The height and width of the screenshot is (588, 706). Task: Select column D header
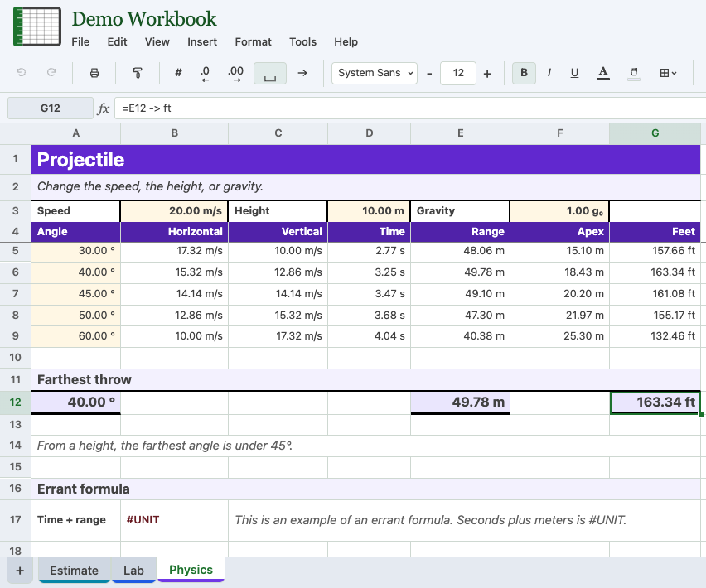370,133
